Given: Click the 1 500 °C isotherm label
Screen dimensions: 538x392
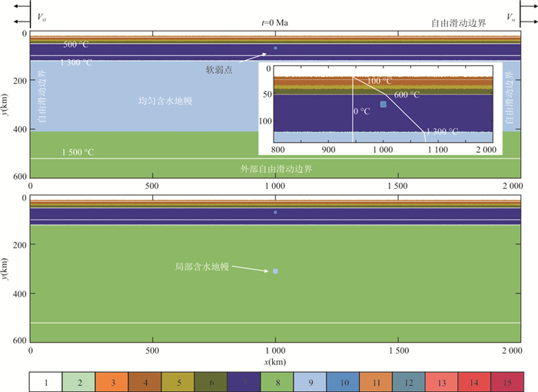Looking at the screenshot, I should coord(78,152).
